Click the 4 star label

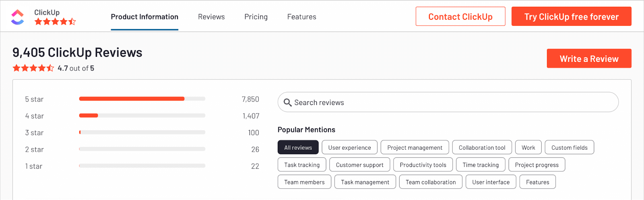point(34,116)
